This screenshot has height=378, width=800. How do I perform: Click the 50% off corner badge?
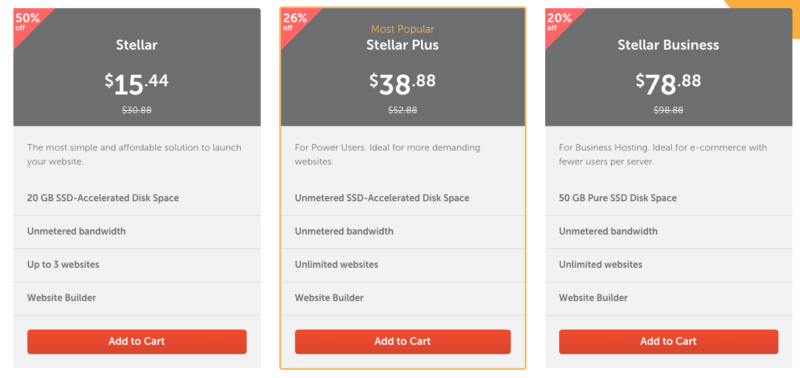(28, 21)
